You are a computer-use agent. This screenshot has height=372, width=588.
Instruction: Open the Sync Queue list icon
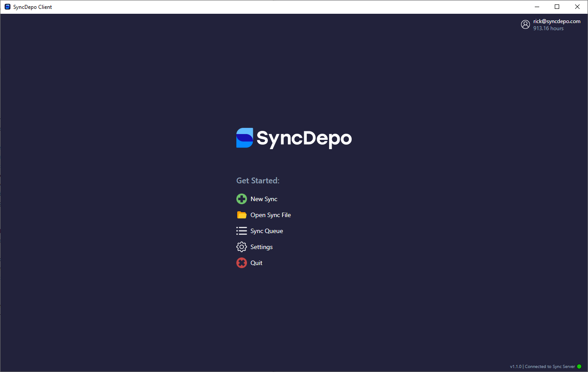click(242, 230)
